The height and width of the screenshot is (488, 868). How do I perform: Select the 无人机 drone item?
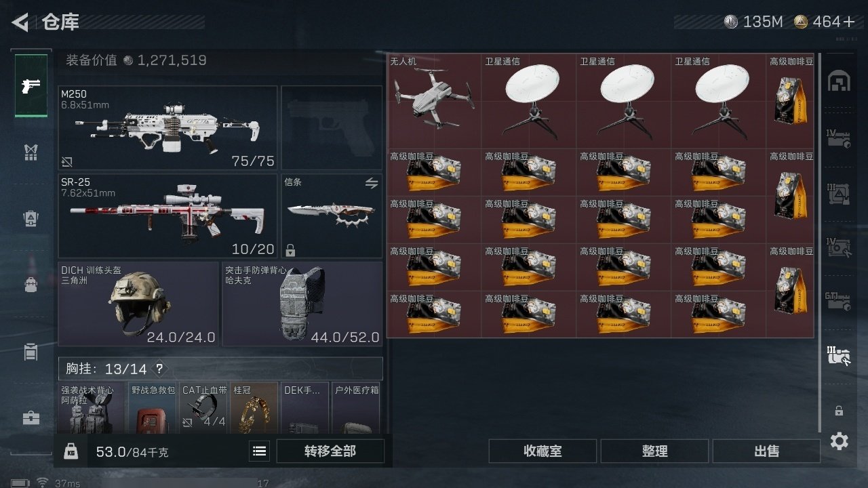pyautogui.click(x=434, y=101)
